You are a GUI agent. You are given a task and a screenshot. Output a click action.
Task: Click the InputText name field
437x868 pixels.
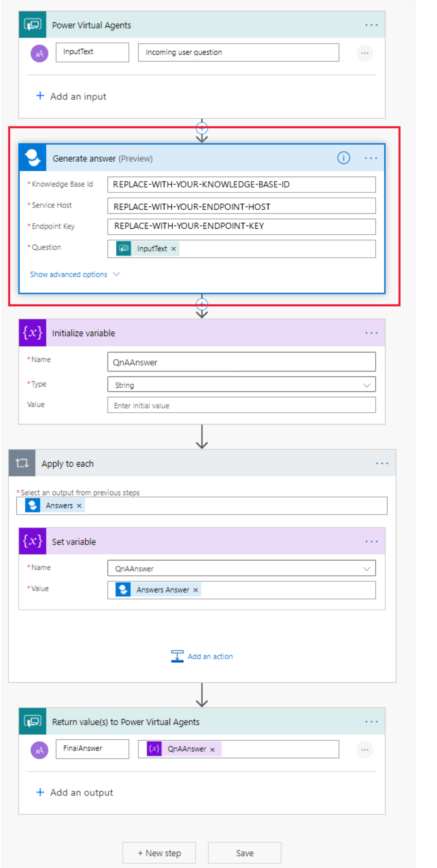click(92, 52)
